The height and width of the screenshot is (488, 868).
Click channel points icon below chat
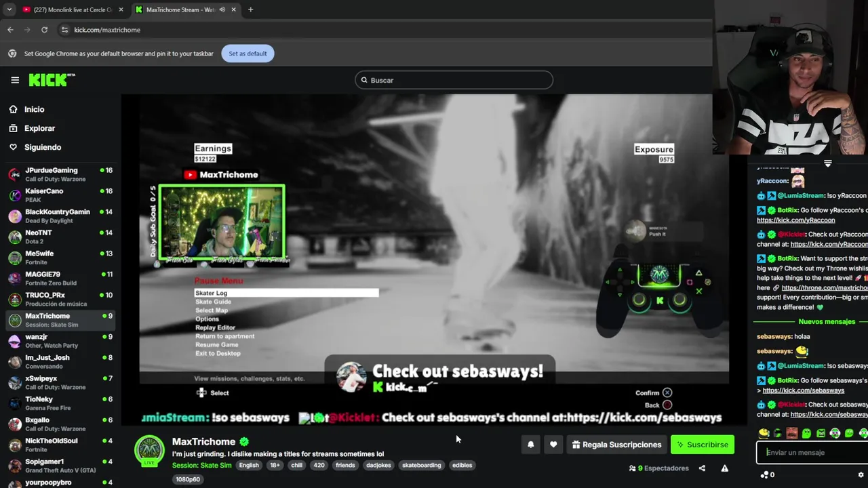pyautogui.click(x=765, y=474)
